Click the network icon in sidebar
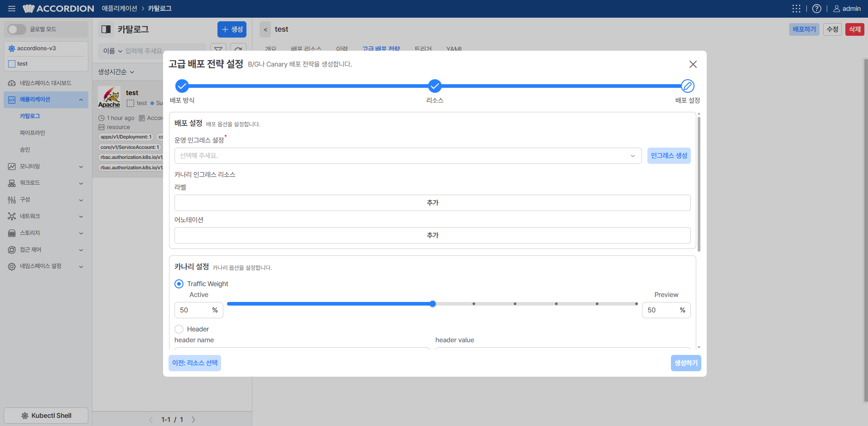Image resolution: width=868 pixels, height=426 pixels. point(12,216)
